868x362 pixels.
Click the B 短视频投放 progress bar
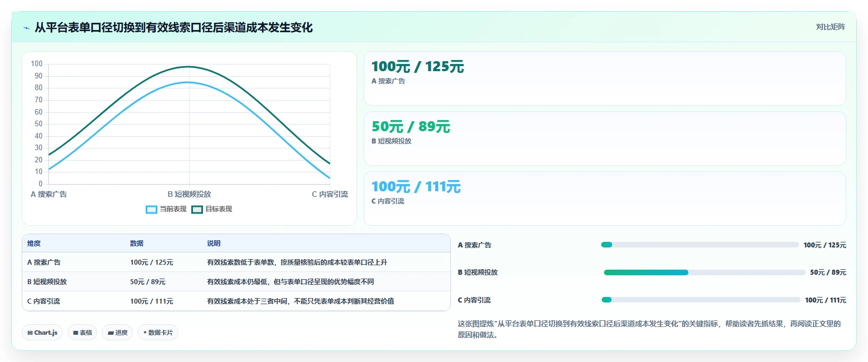[x=705, y=272]
